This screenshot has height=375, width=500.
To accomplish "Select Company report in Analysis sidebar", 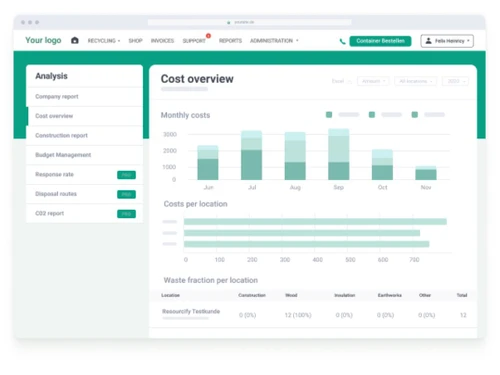I will click(84, 97).
